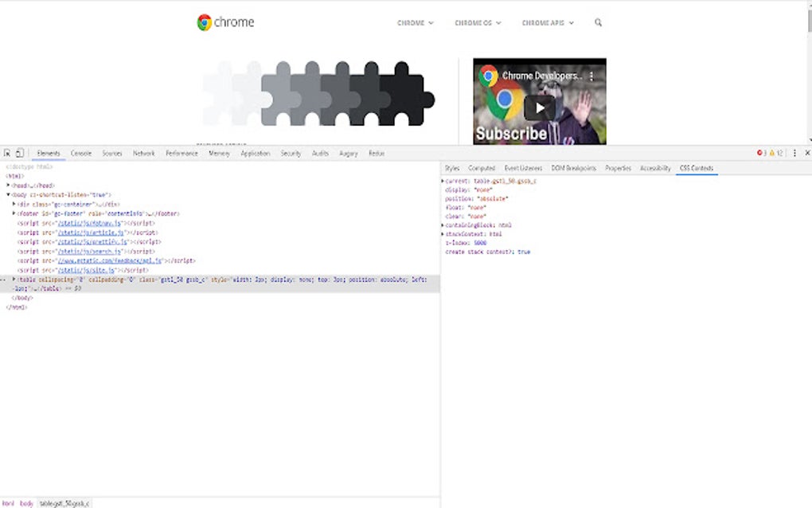This screenshot has width=812, height=508.
Task: Switch to the Computed styles tab
Action: coord(481,168)
